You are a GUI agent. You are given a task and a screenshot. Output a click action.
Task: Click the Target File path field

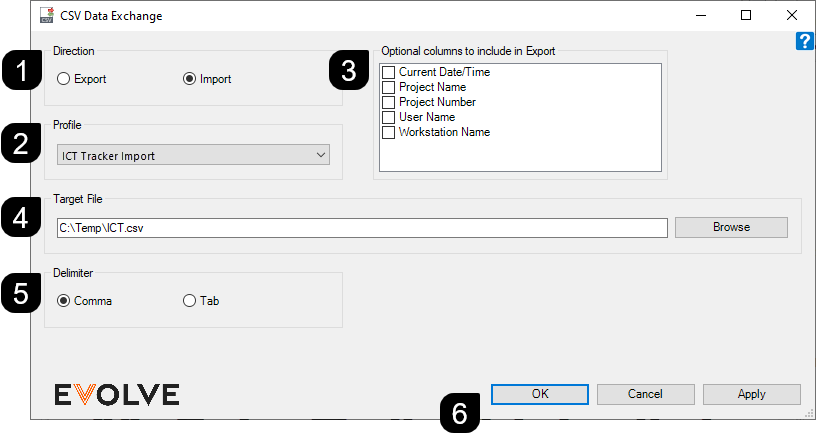pos(362,228)
